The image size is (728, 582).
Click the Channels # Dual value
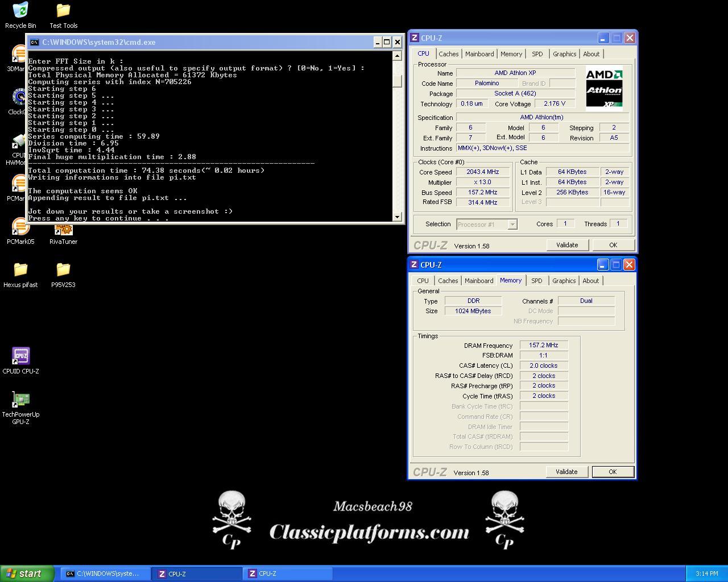click(x=586, y=301)
